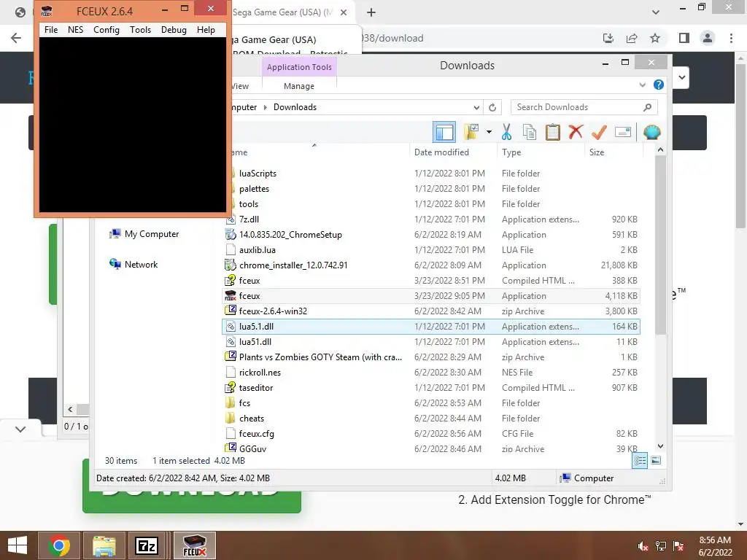The width and height of the screenshot is (747, 560).
Task: Select the fcs folder
Action: tap(431, 402)
